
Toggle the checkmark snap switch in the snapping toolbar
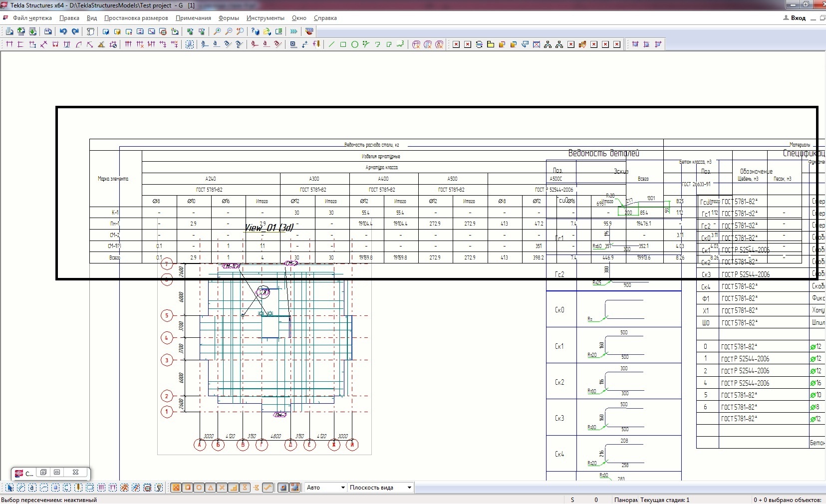coord(268,488)
